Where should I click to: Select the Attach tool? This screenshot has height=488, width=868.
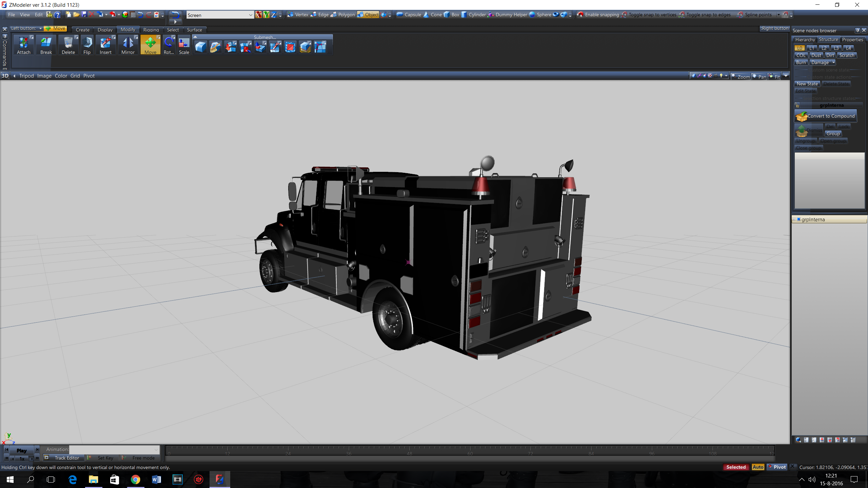(x=24, y=45)
